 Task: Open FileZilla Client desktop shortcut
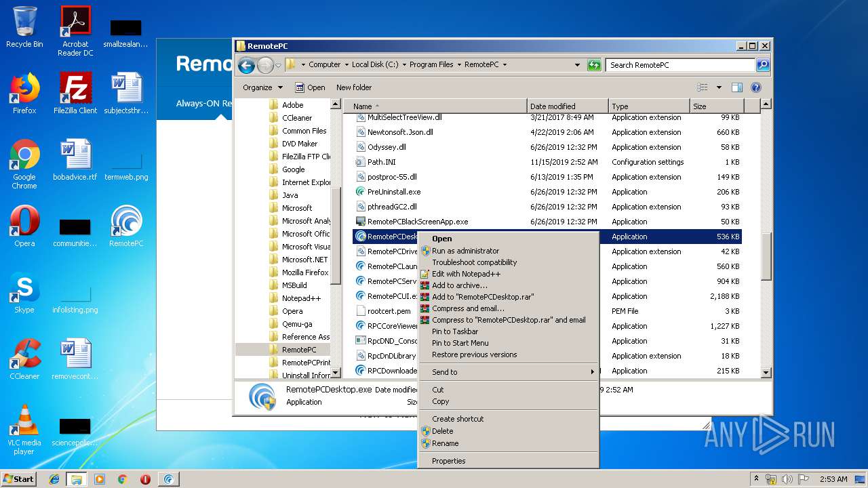pyautogui.click(x=75, y=94)
